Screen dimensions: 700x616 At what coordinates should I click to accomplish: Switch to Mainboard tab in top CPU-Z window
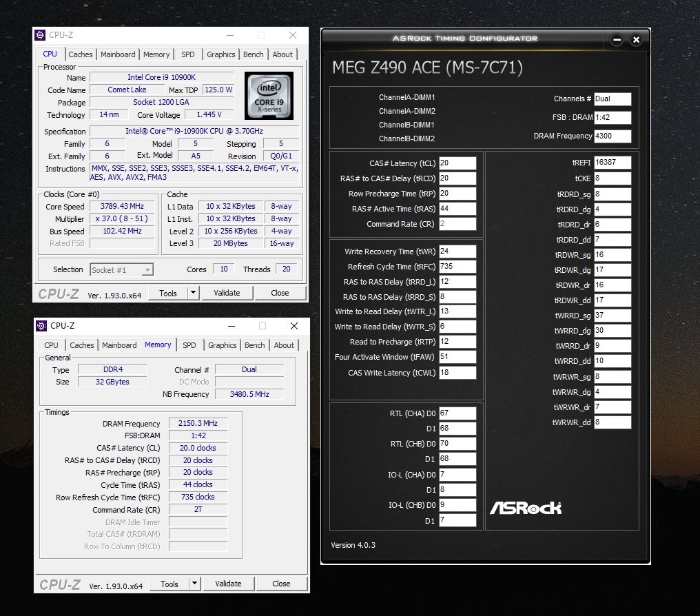point(118,54)
